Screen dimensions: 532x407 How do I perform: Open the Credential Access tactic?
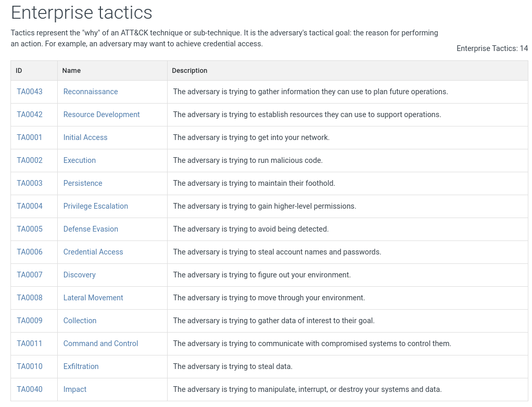tap(93, 252)
